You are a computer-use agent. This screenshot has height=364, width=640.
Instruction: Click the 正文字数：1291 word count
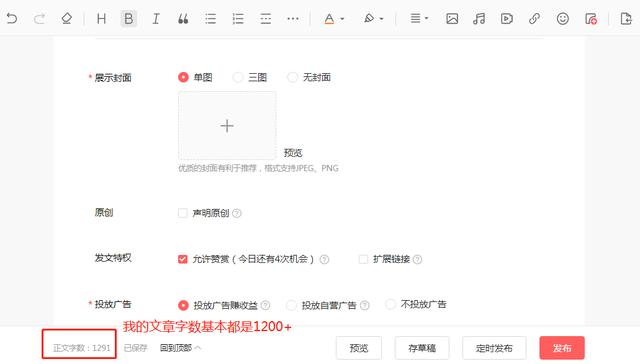[x=82, y=348]
